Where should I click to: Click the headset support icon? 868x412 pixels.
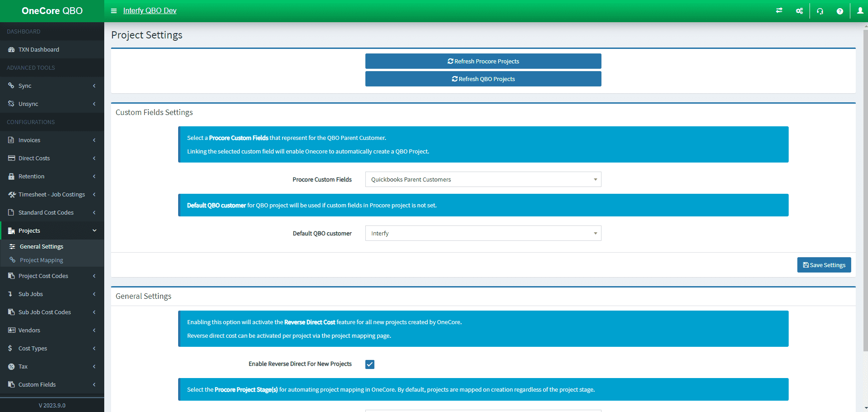click(x=820, y=11)
